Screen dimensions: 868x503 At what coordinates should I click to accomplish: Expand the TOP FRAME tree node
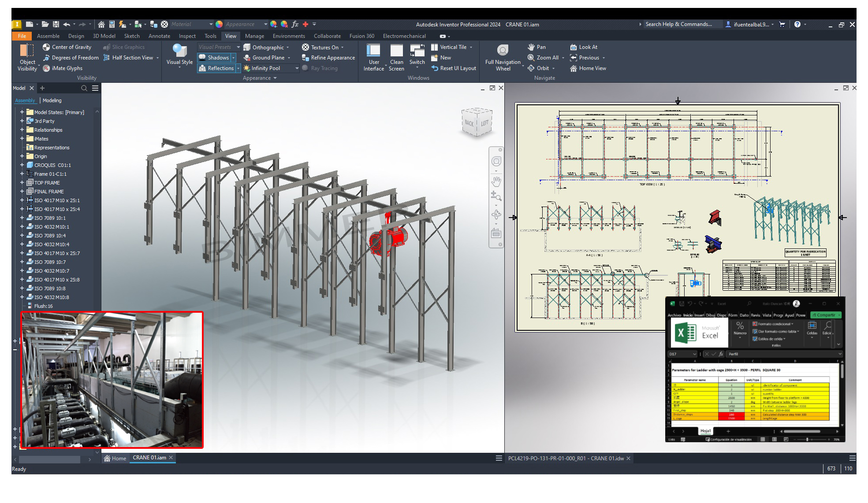[x=22, y=183]
